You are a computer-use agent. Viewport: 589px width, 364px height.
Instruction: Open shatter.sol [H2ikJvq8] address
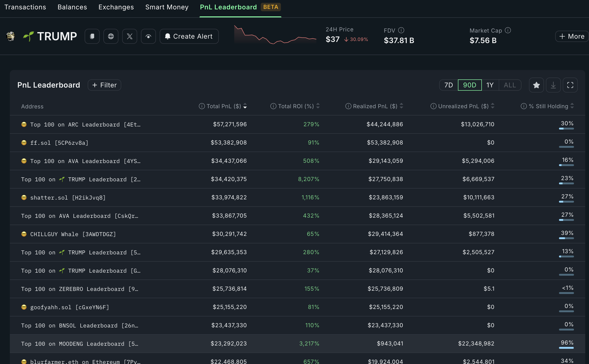[x=68, y=198]
